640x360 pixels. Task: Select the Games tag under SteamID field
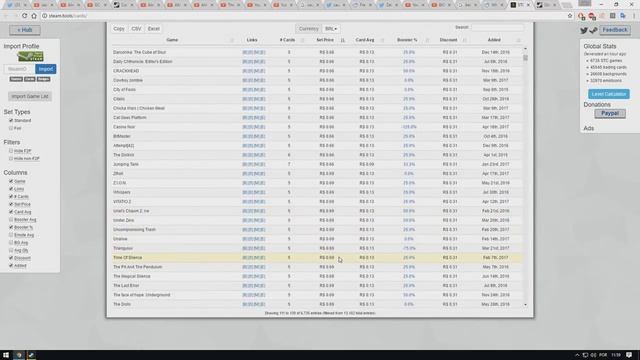click(16, 79)
